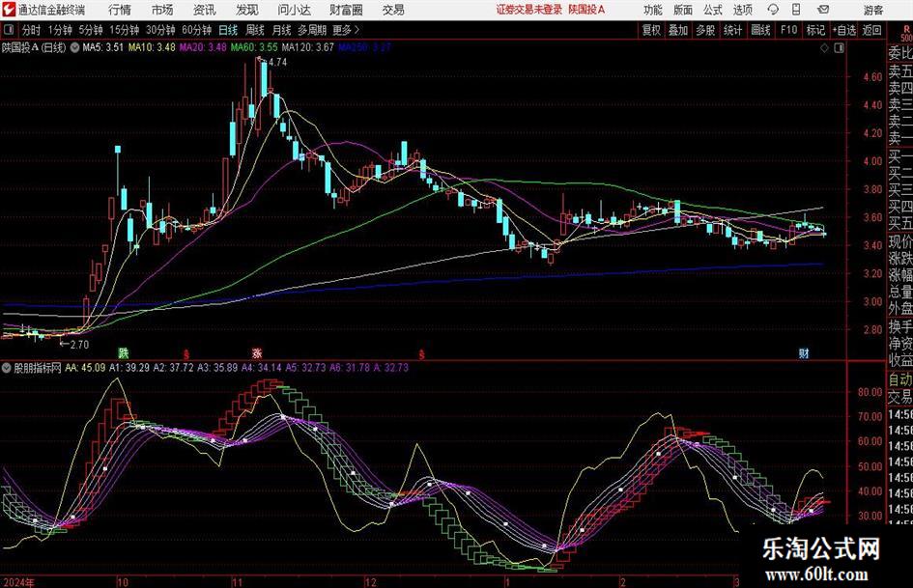Open the 公式 menu
This screenshot has width=913, height=588.
pos(713,10)
